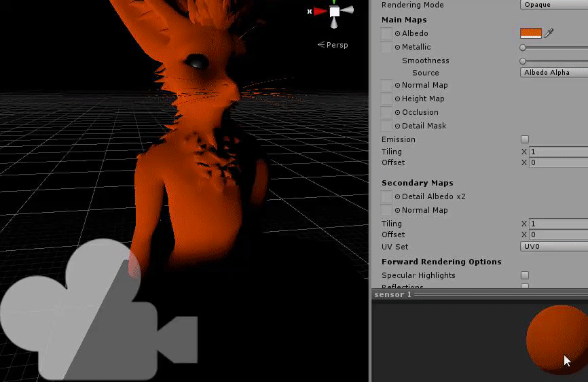Screen dimensions: 588x382
Task: Click the red X axis cone on scene gizmo
Action: 320,12
